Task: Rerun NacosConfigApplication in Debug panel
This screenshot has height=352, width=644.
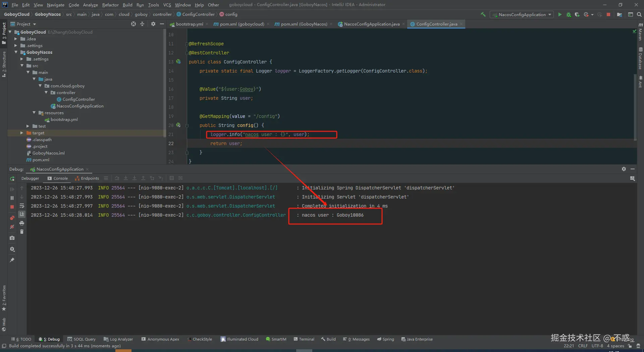Action: coord(12,179)
